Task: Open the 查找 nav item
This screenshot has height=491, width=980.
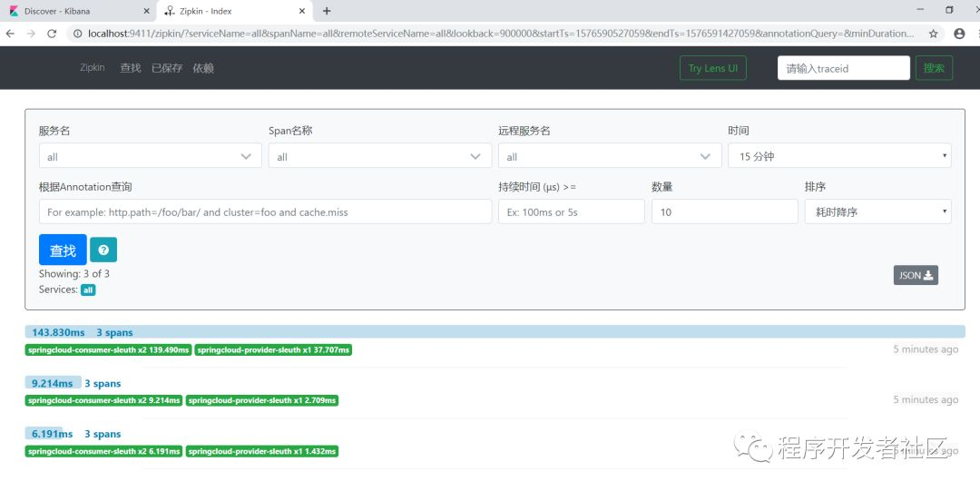Action: pos(131,68)
